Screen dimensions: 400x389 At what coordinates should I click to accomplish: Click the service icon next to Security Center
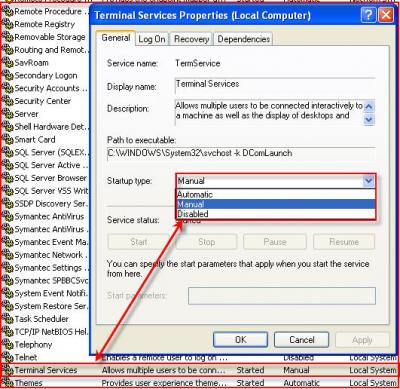[7, 101]
